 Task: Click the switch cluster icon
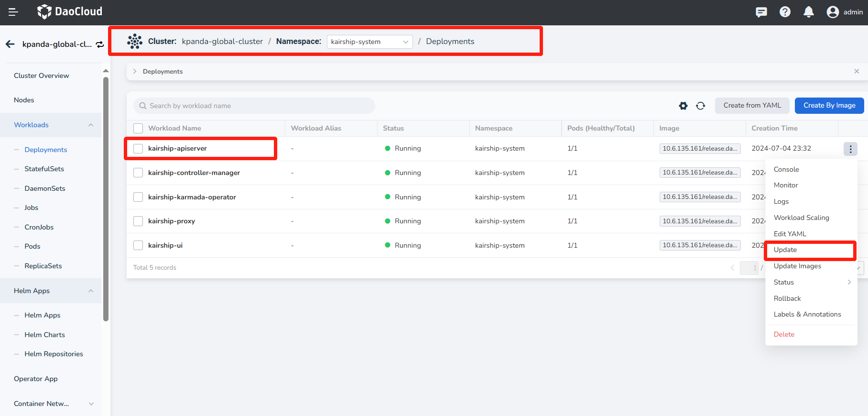point(100,44)
